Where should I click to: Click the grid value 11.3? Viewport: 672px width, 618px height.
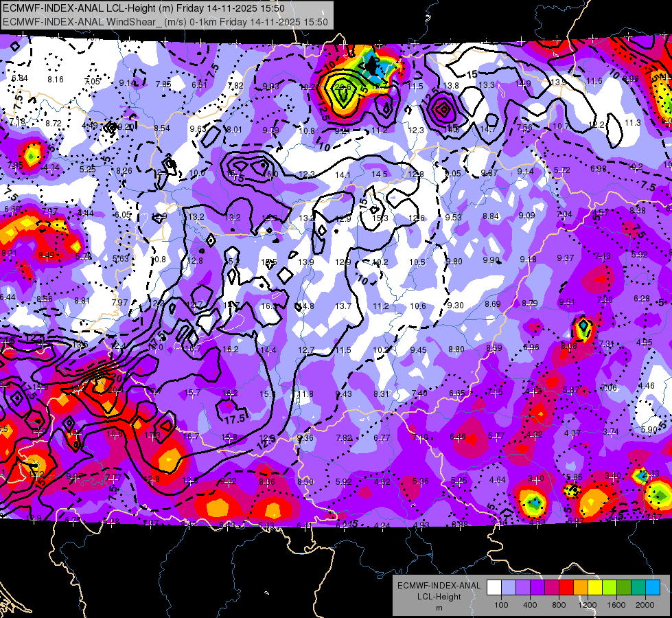[x=633, y=123]
